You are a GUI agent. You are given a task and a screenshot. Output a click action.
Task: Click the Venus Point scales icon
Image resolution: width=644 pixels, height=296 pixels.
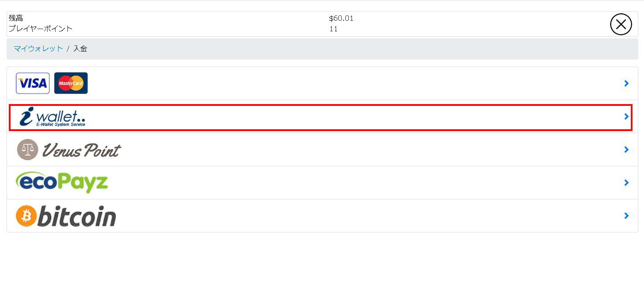point(28,150)
